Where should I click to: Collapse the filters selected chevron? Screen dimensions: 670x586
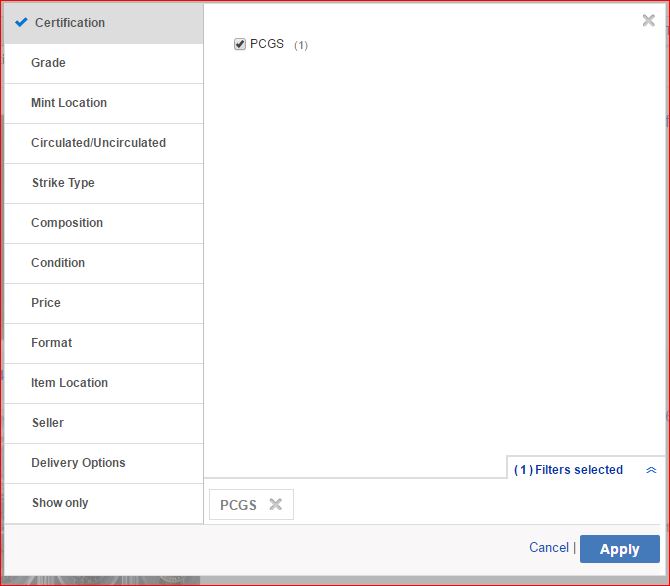(651, 470)
